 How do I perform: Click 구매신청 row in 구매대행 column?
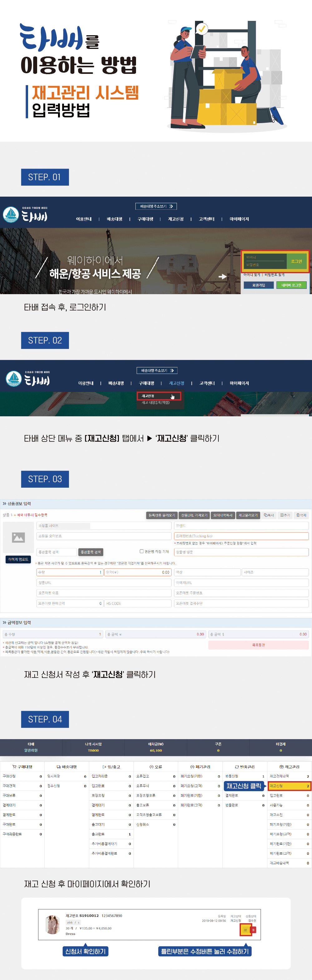click(22, 776)
